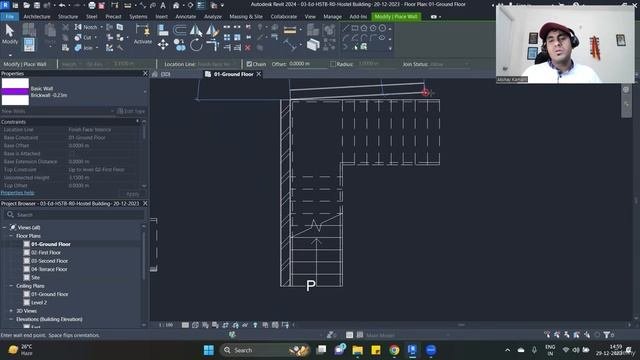Click the Activate workplane button

coord(143,34)
